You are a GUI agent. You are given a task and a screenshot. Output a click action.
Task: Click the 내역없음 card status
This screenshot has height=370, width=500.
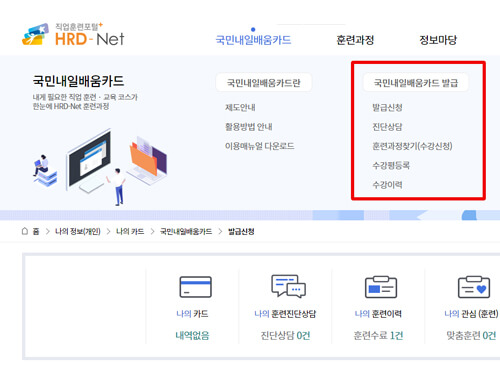[192, 335]
